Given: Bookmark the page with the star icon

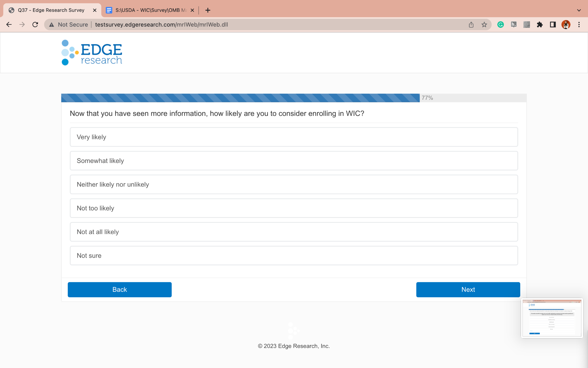Looking at the screenshot, I should pyautogui.click(x=484, y=25).
